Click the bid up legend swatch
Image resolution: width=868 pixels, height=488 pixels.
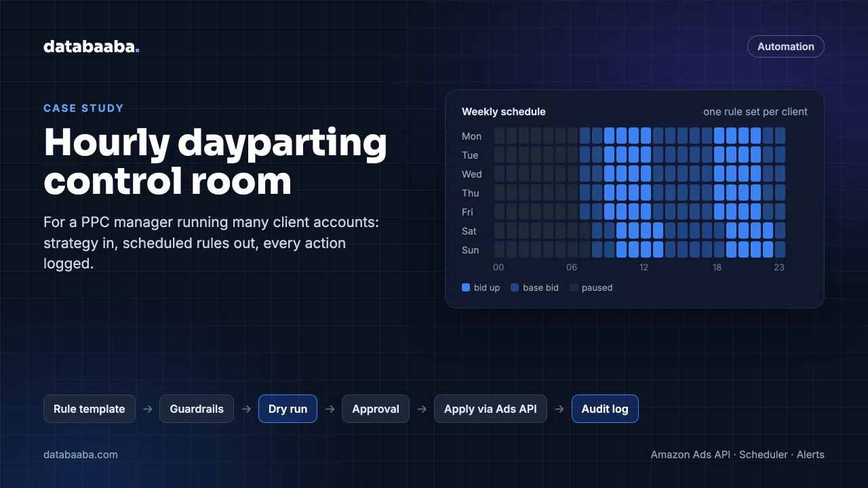(466, 287)
